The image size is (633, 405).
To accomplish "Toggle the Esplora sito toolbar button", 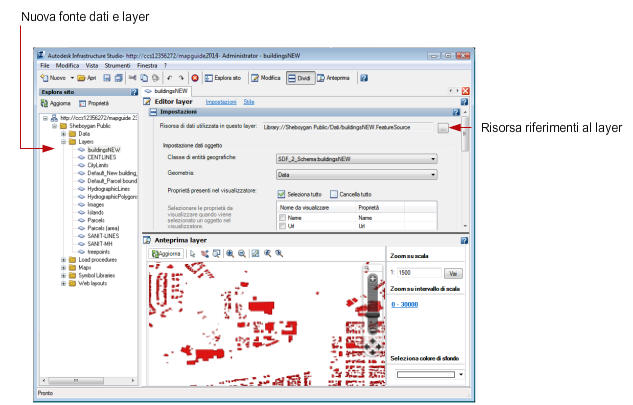I will tap(223, 78).
